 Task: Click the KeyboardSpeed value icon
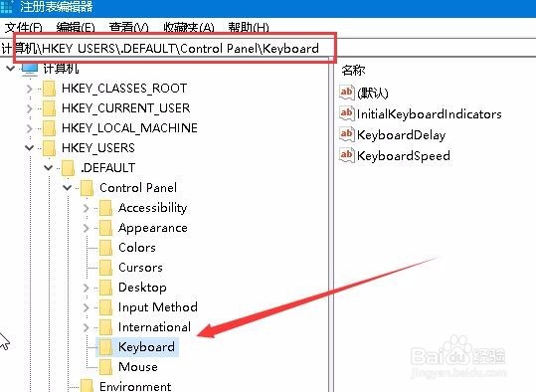pyautogui.click(x=347, y=155)
